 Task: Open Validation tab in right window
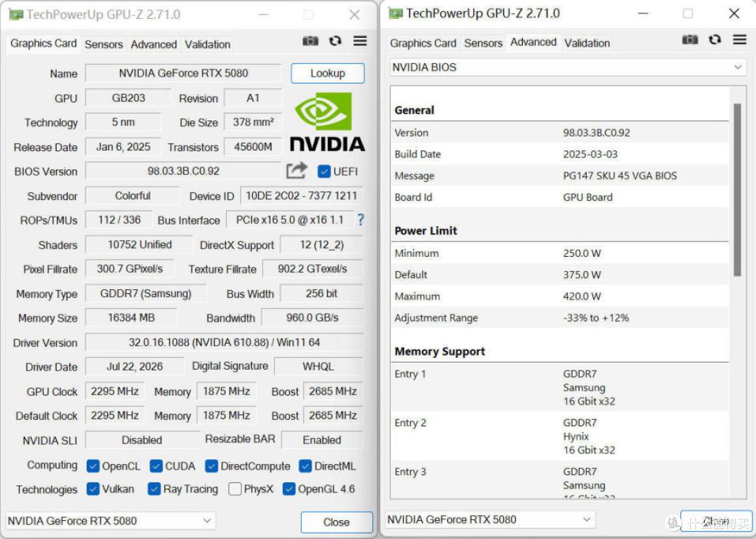tap(587, 43)
